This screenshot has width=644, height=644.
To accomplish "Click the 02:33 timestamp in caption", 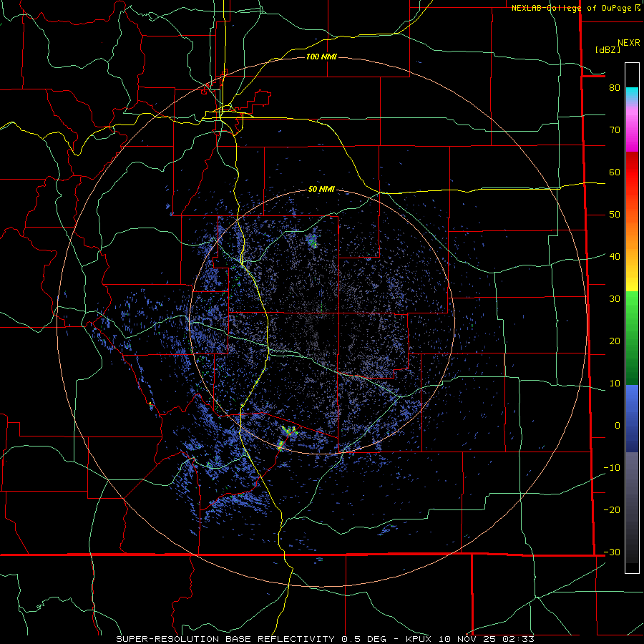I will pyautogui.click(x=519, y=639).
